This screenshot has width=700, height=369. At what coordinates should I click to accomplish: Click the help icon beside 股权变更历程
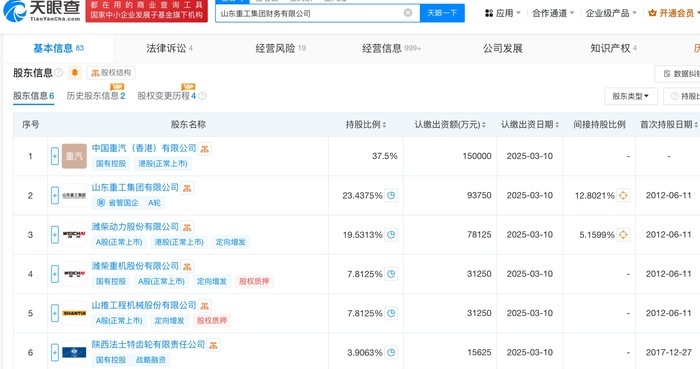tap(202, 96)
